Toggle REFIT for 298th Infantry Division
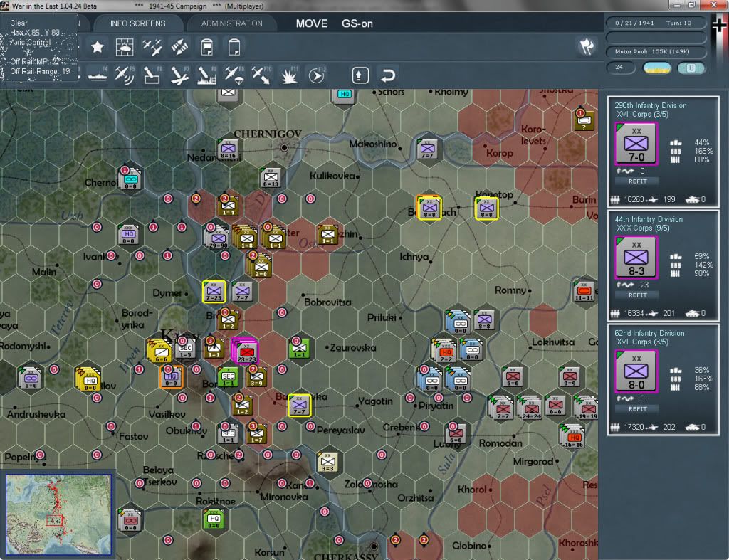Screen dimensions: 729x560 pos(637,181)
